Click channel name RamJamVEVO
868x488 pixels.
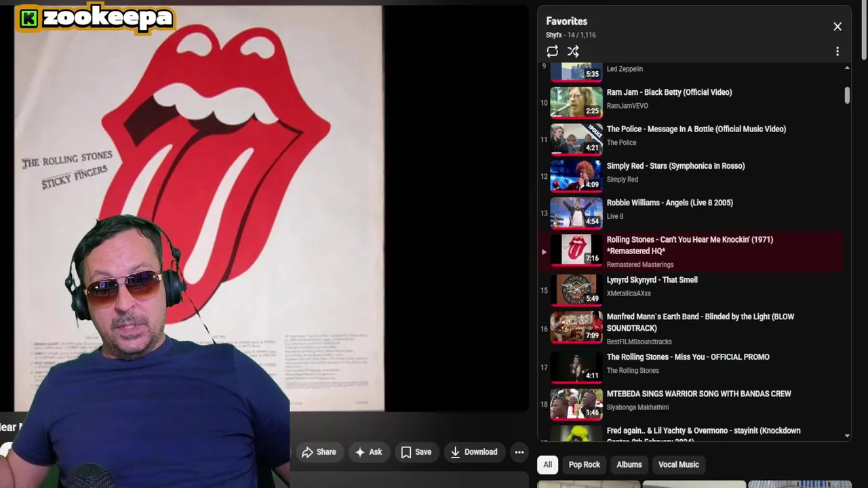click(x=627, y=106)
